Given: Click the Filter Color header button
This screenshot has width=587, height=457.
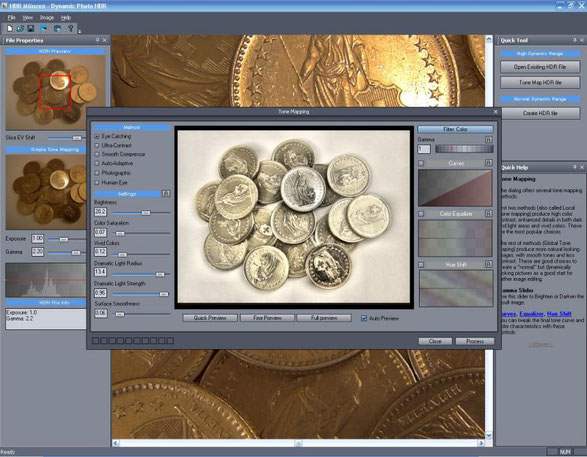Looking at the screenshot, I should (x=455, y=129).
